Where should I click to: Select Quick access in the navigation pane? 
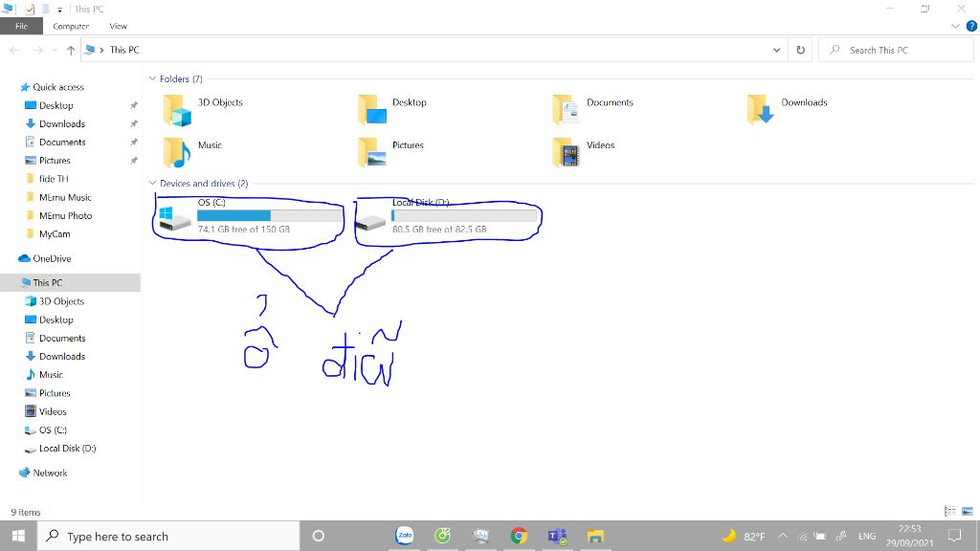(x=58, y=87)
